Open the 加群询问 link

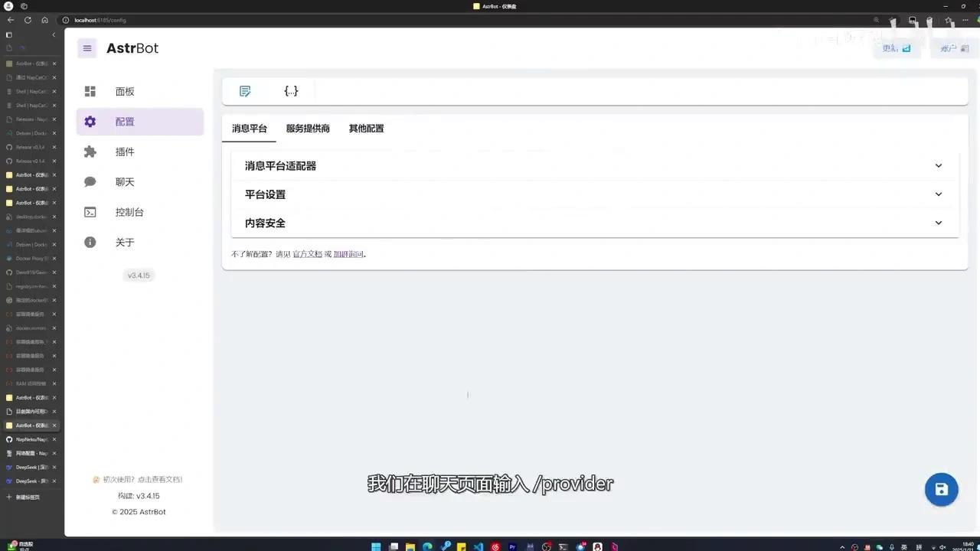pyautogui.click(x=348, y=254)
